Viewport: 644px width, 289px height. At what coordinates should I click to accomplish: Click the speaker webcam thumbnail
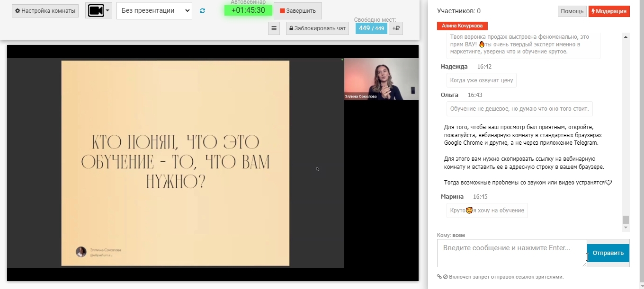381,79
